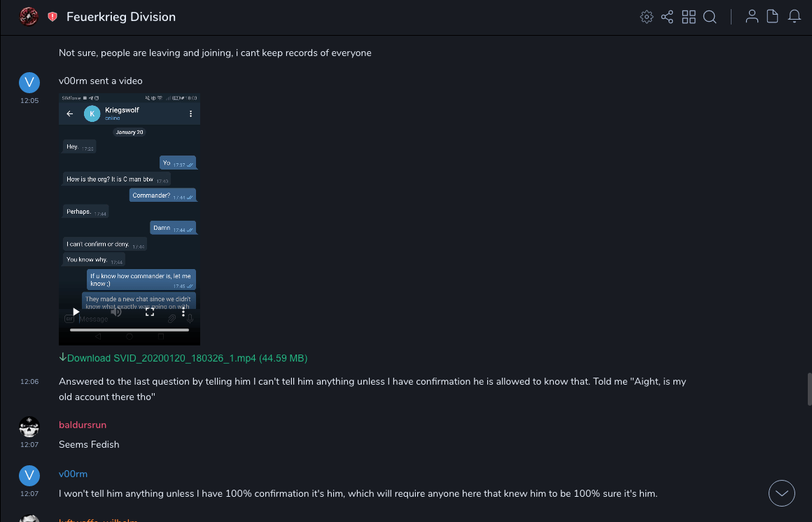Click the share icon in header
This screenshot has width=812, height=522.
[667, 17]
